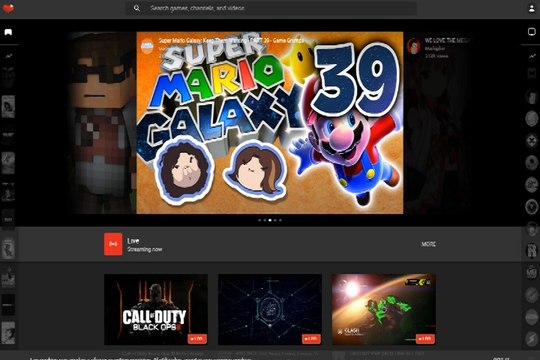Click the LIVE badge on Call of Duty thumbnail
540x360 pixels.
click(x=197, y=339)
